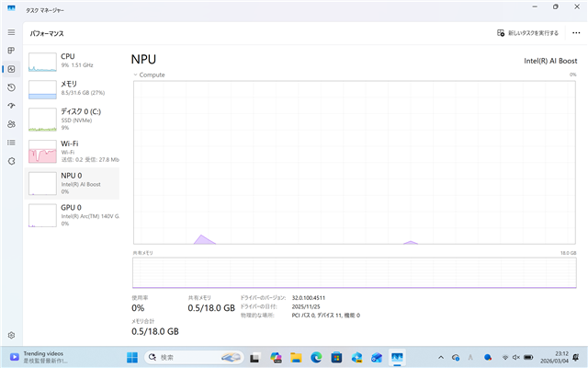Click the run new task button
The height and width of the screenshot is (368, 588).
(x=527, y=33)
